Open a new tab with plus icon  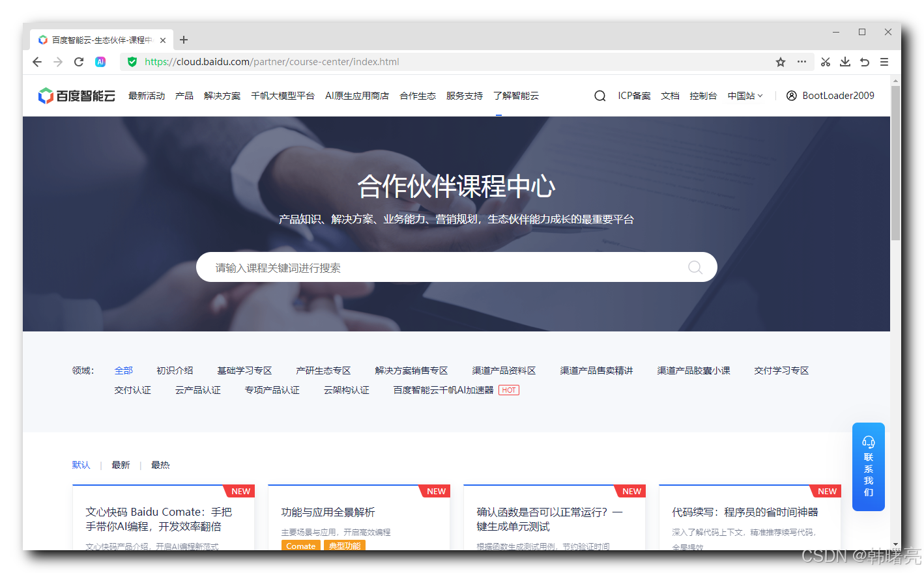pyautogui.click(x=184, y=40)
